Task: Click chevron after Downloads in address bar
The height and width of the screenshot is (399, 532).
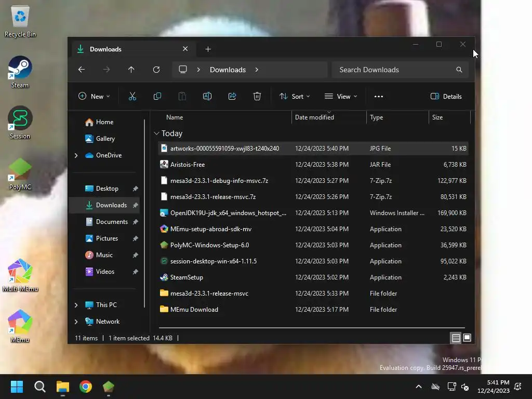Action: (x=257, y=70)
